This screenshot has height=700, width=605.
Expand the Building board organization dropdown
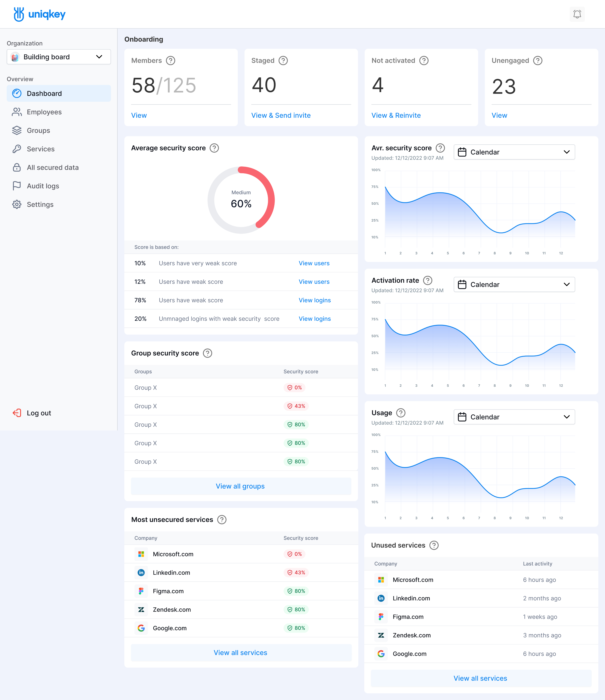pos(59,57)
